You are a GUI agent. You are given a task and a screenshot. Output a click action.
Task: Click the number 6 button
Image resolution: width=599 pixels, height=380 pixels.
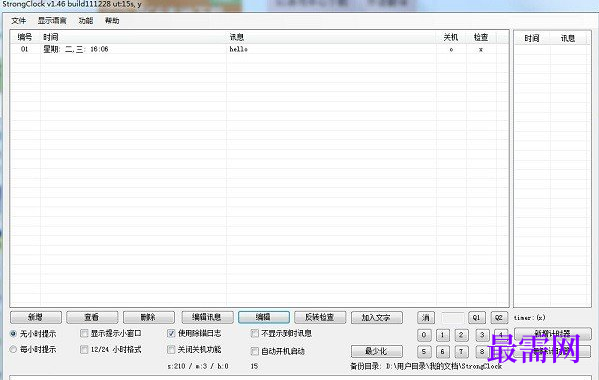[x=443, y=351]
